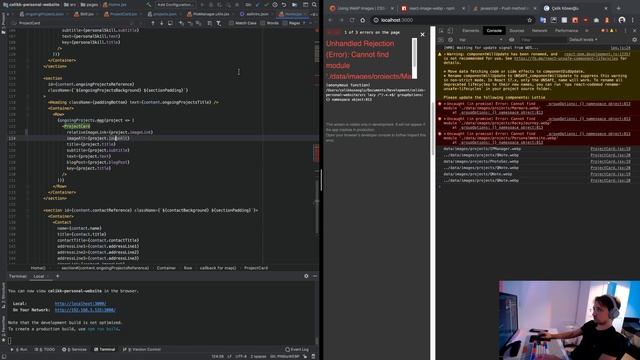
Task: Switch to the Performance DevTools tab
Action: click(x=566, y=31)
